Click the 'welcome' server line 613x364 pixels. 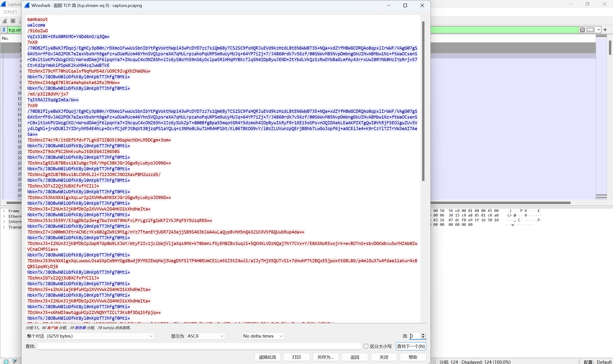pyautogui.click(x=36, y=25)
